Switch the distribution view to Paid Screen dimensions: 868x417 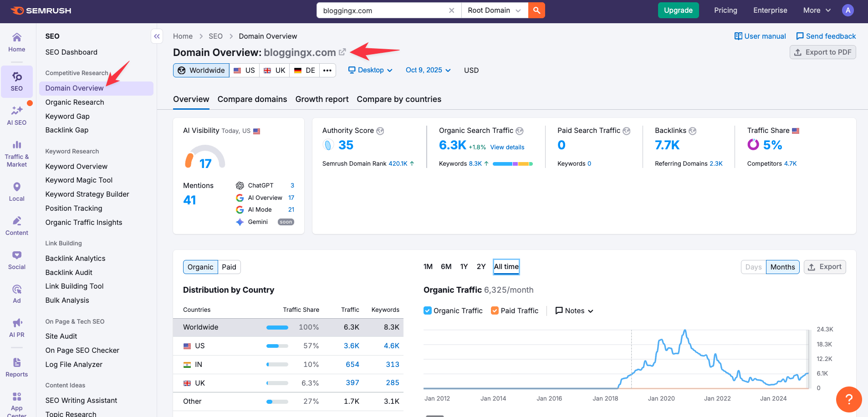(229, 267)
